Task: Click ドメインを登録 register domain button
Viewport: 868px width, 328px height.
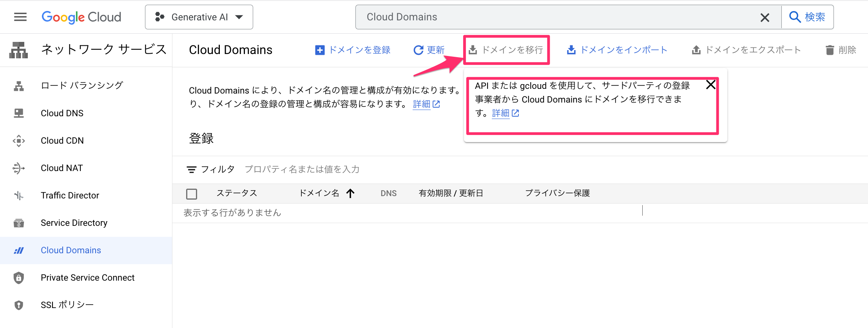Action: pyautogui.click(x=353, y=50)
